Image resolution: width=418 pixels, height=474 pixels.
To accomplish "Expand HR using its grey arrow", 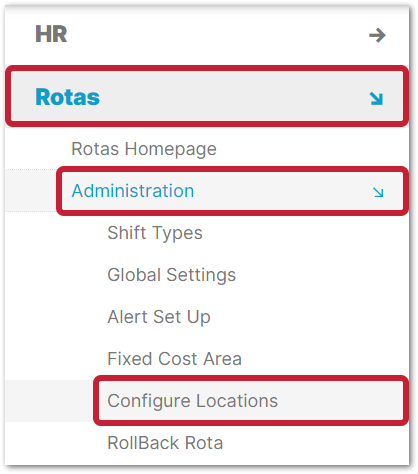I will [x=377, y=35].
